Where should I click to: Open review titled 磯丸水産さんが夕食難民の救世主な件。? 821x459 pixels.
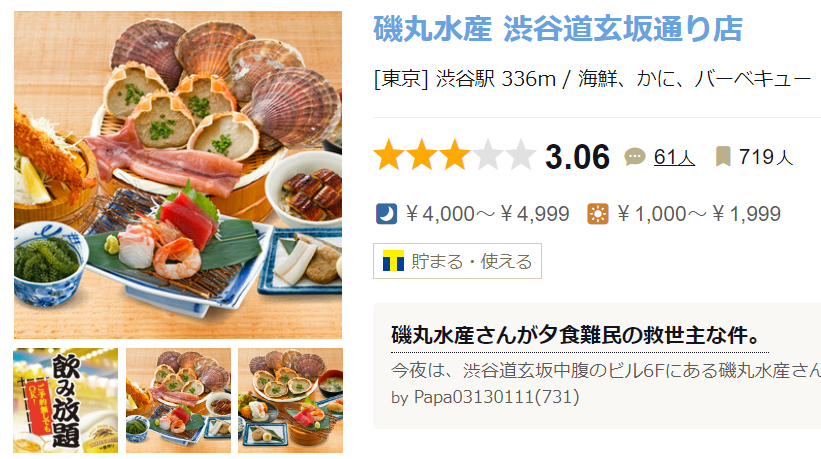[x=576, y=335]
